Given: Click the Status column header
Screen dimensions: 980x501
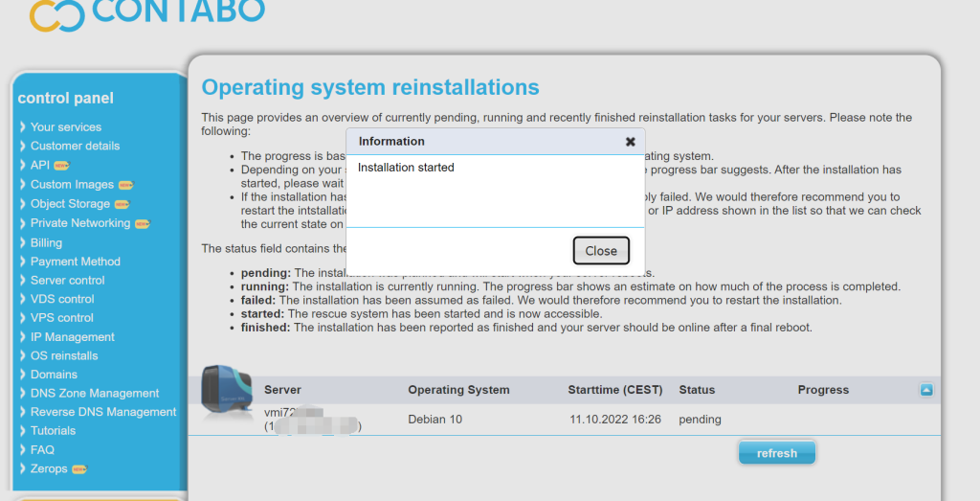Looking at the screenshot, I should 697,390.
